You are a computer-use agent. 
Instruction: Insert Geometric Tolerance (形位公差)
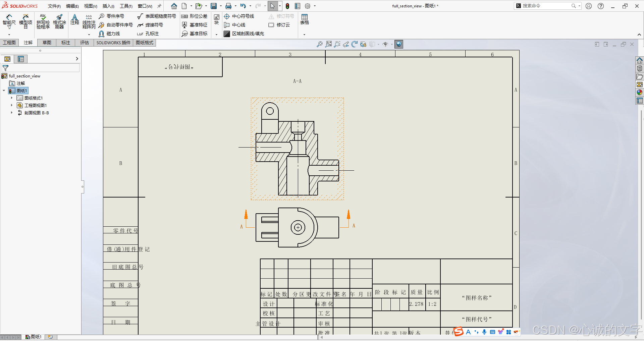tap(194, 16)
